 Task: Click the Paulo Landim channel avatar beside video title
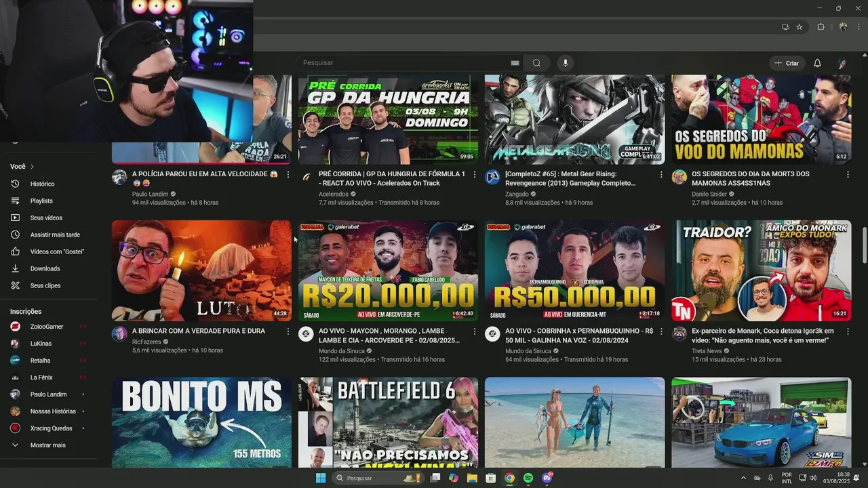coord(119,178)
